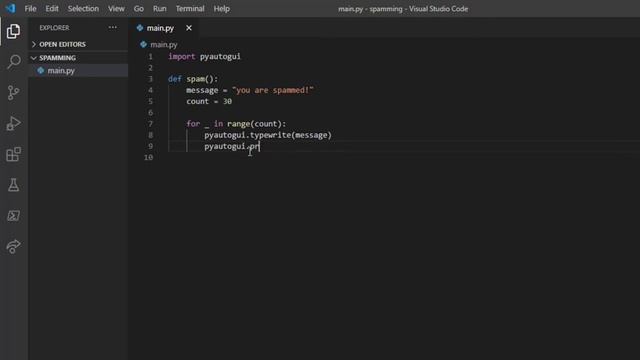
Task: Click Python file icon in main.py tab
Action: [140, 28]
